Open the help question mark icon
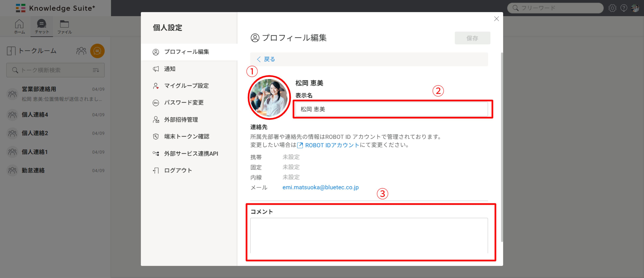 pyautogui.click(x=624, y=8)
